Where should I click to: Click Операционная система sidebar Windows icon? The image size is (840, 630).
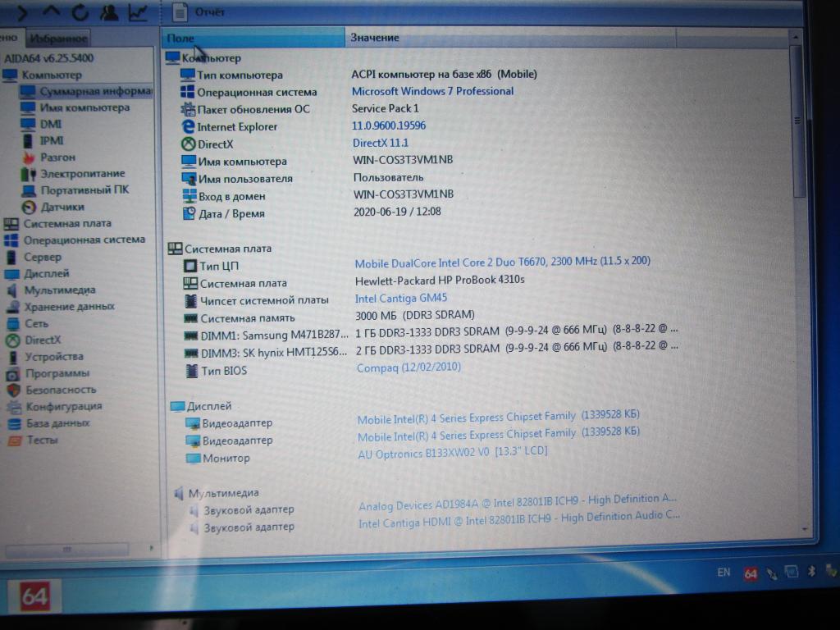(x=11, y=240)
